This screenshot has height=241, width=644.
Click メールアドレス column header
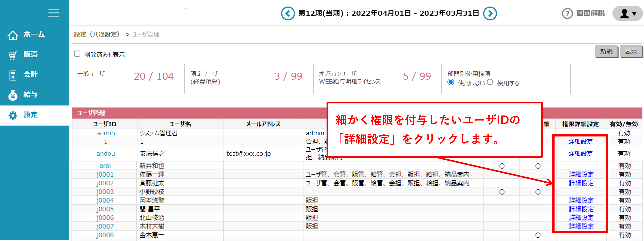point(263,124)
